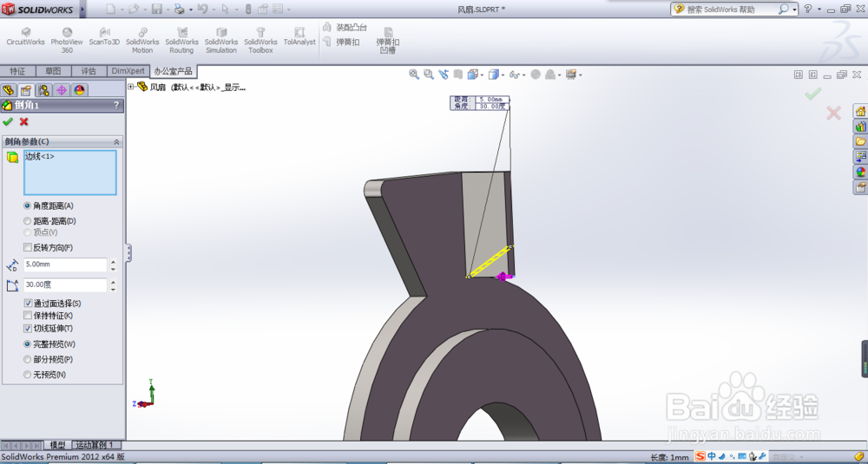Open File Explorer task pane tab
The width and height of the screenshot is (868, 464).
coord(860,141)
